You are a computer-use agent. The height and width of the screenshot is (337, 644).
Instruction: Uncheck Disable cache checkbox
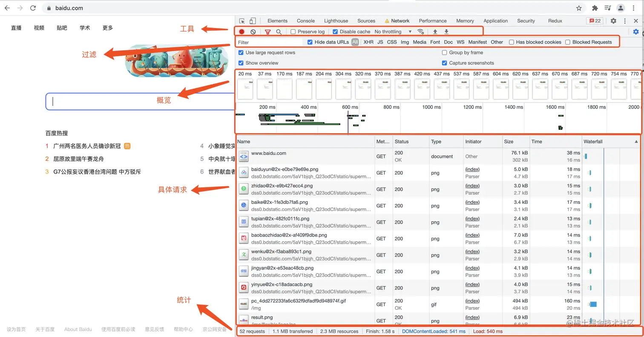coord(335,31)
